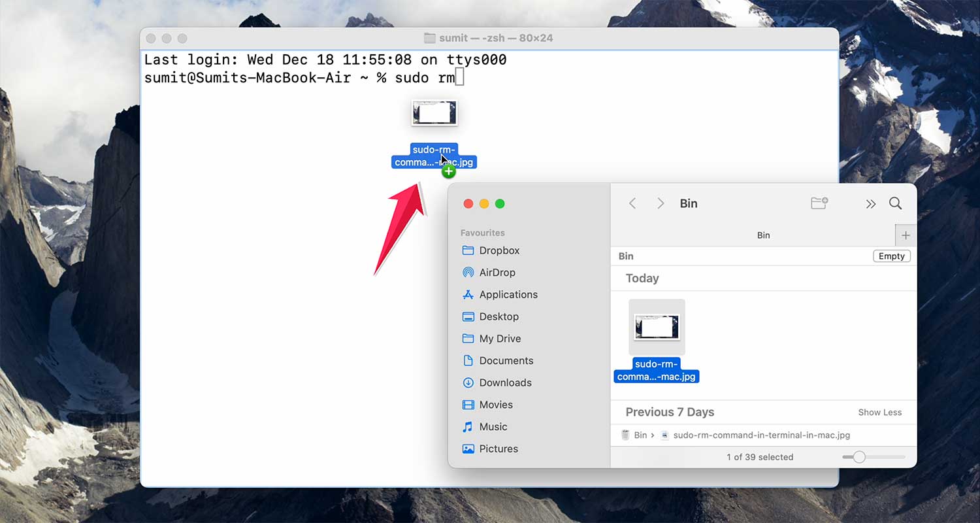The image size is (980, 523).
Task: Open the Music sidebar item
Action: 491,426
